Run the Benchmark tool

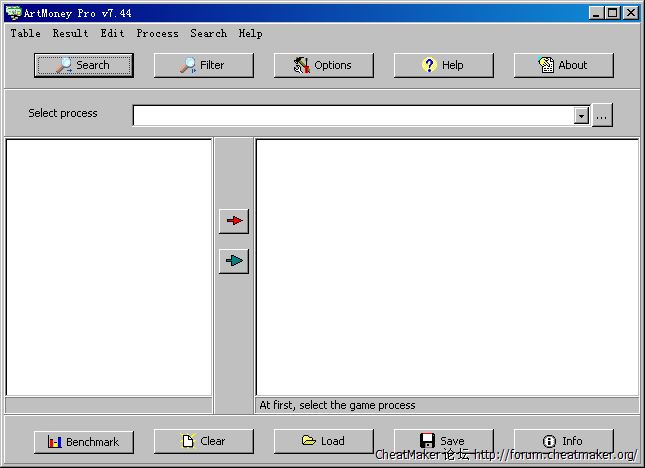(x=84, y=441)
